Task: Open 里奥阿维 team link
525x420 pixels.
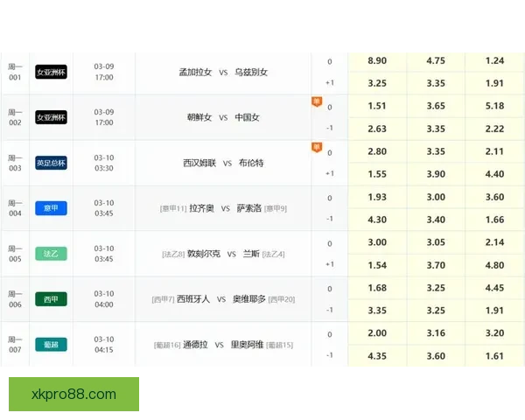Action: [247, 345]
